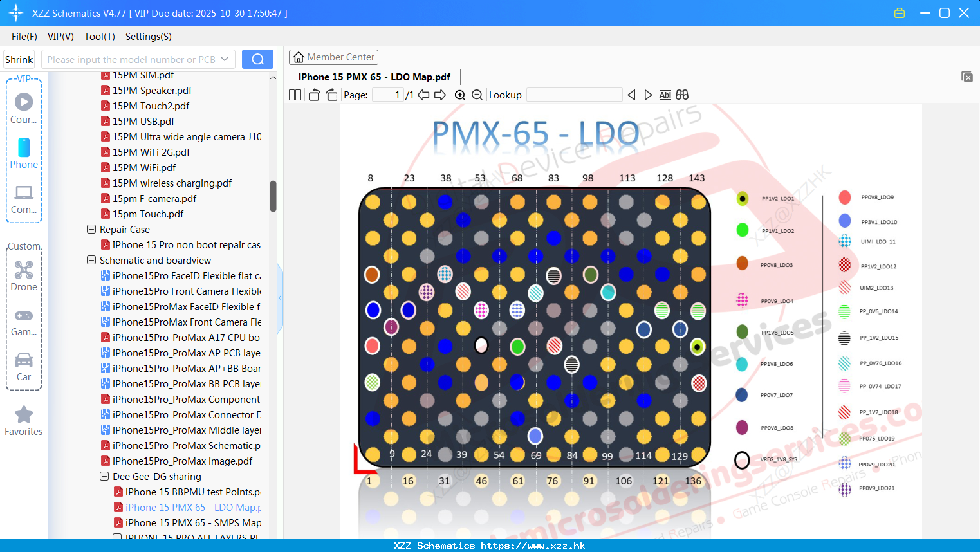Toggle two-page split view icon

[x=295, y=95]
